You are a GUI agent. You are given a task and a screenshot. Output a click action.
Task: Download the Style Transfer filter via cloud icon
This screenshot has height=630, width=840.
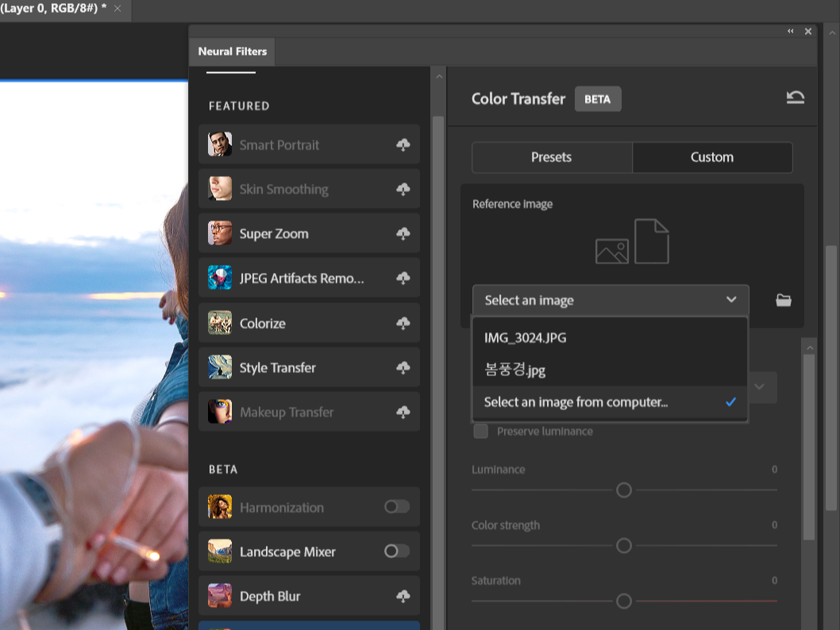pos(403,367)
